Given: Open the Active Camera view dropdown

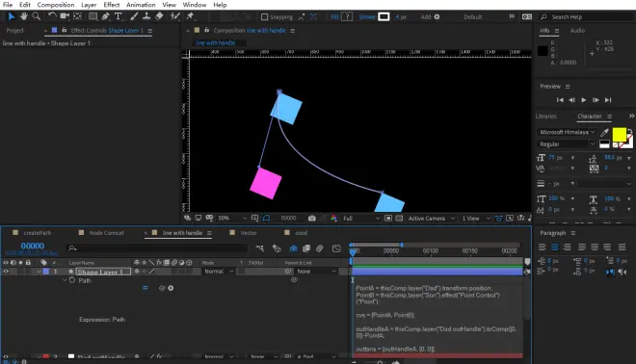Looking at the screenshot, I should [x=432, y=218].
